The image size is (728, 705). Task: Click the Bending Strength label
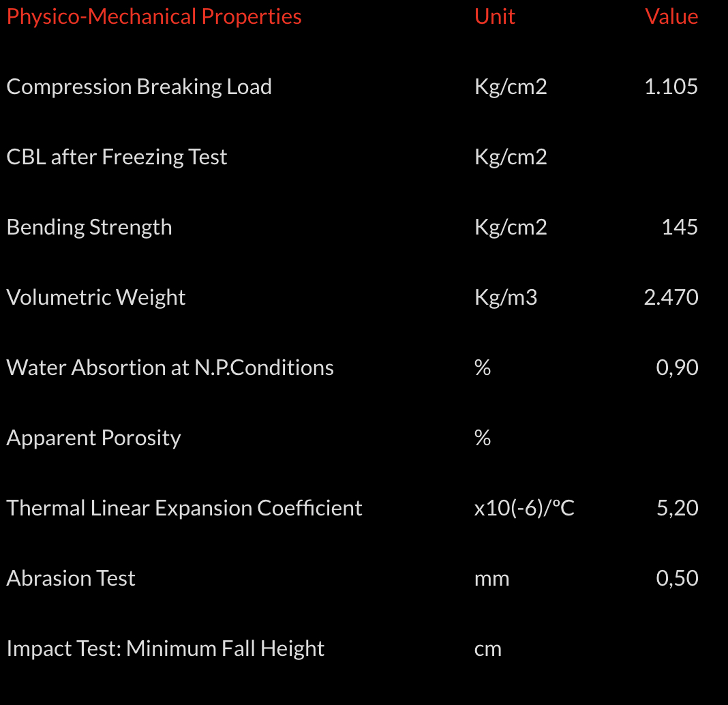pyautogui.click(x=89, y=227)
